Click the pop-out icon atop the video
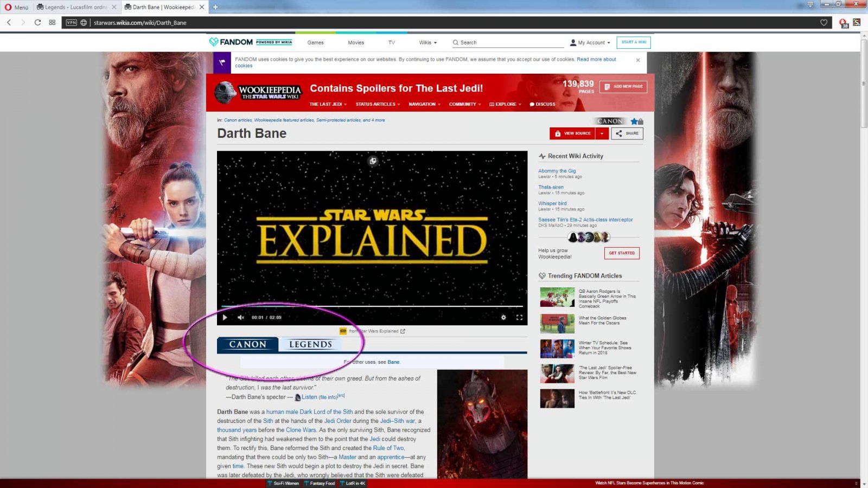The width and height of the screenshot is (868, 488). (373, 161)
